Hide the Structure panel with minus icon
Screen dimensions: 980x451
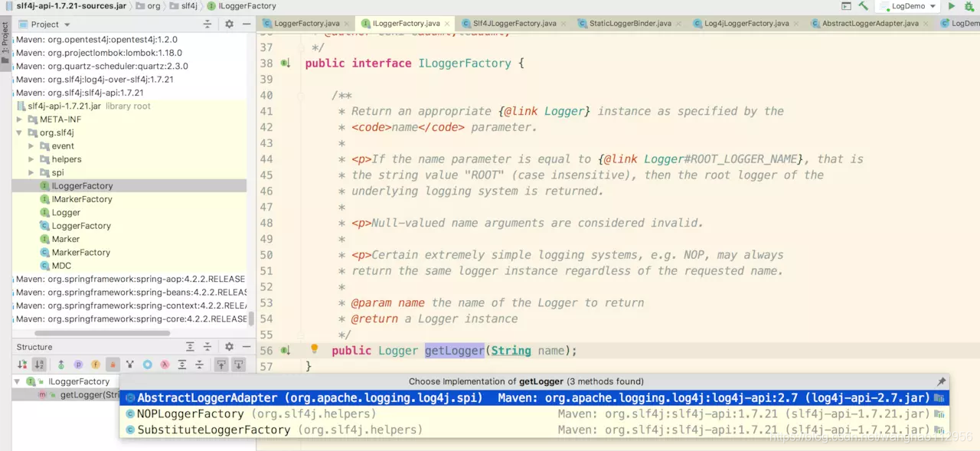[246, 347]
